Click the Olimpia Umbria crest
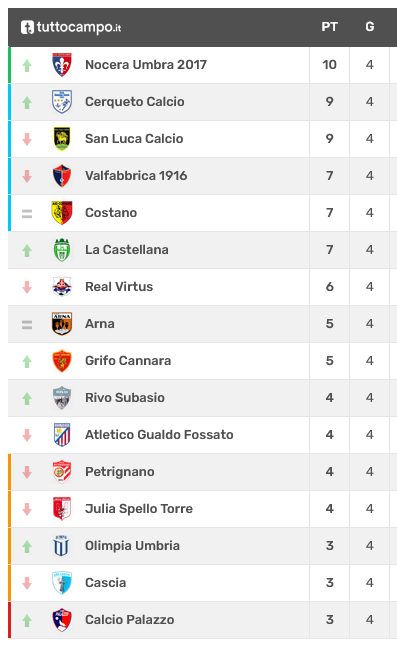Viewport: 397px width, 649px height. [x=62, y=546]
